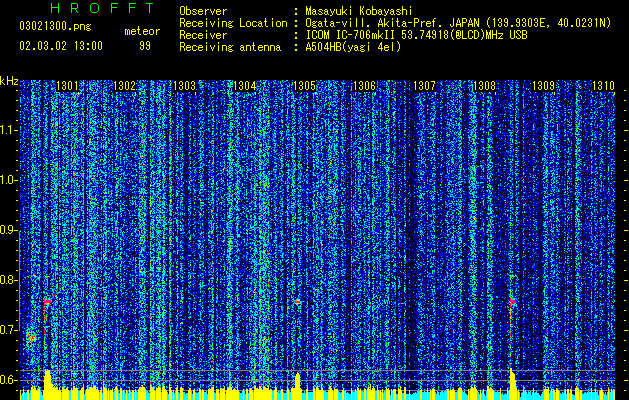Click the red meteor echo after 1308
Screen dimensions: 629x400
pos(513,301)
